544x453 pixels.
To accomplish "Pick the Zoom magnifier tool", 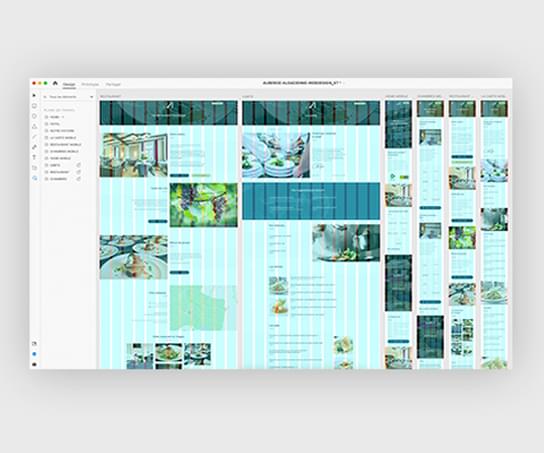I will click(34, 178).
